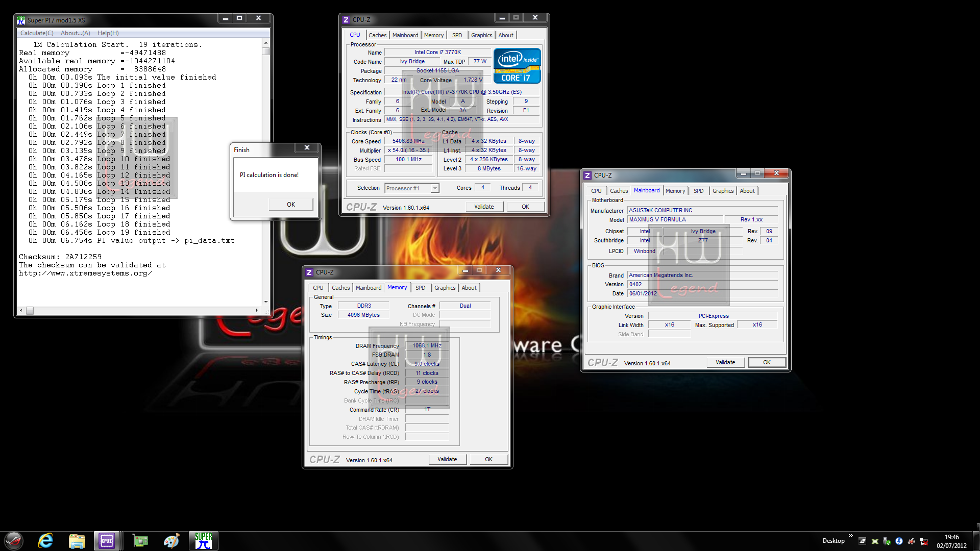Open the red molecule tray icon
This screenshot has height=551, width=980.
(911, 541)
